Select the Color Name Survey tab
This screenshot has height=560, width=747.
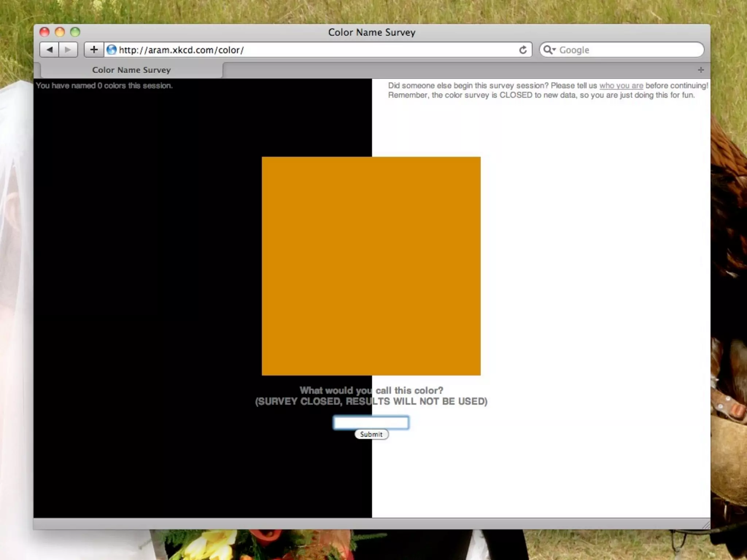coord(131,70)
